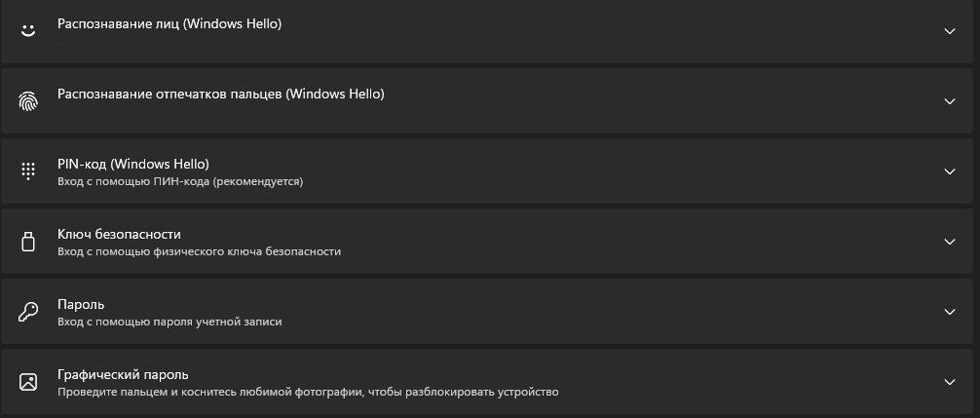Click 'Вход с помощью ПИН-кода (рекомендуется)' description
The height and width of the screenshot is (418, 980).
(x=180, y=182)
